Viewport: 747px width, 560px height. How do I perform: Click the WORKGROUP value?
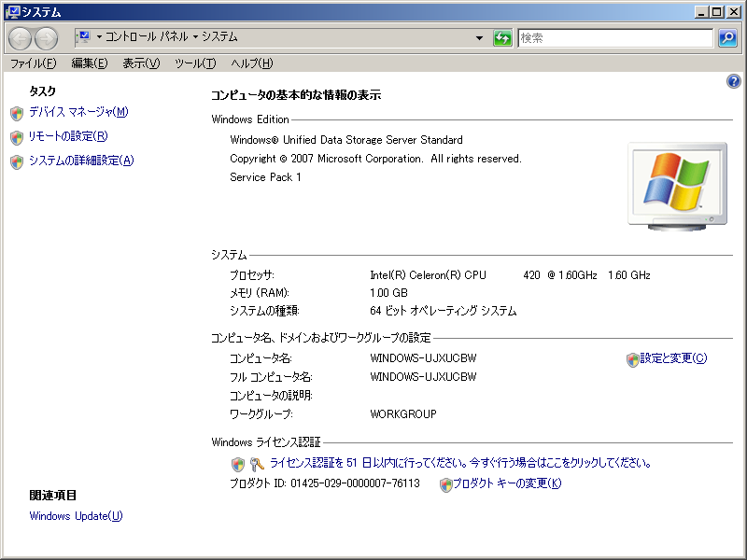click(403, 414)
